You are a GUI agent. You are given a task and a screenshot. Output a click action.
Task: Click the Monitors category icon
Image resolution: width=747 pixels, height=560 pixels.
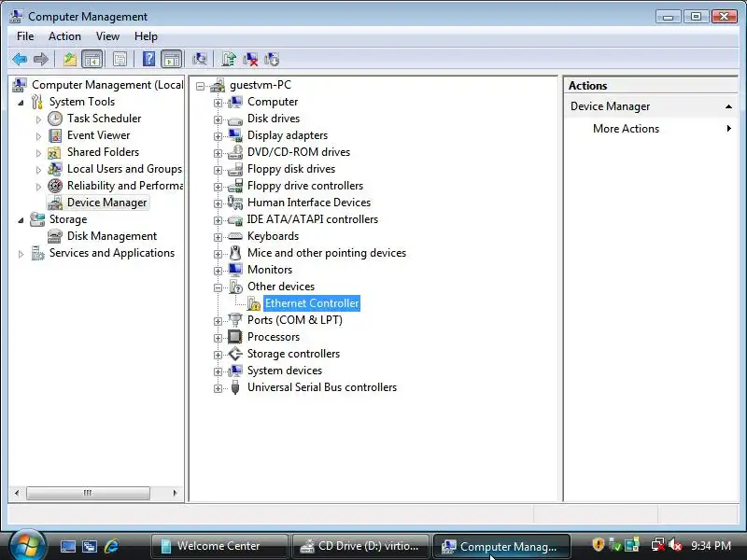pos(235,270)
